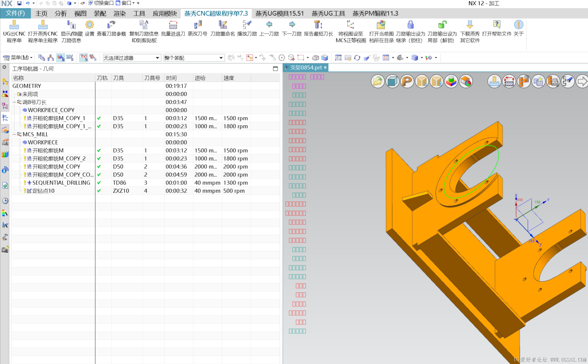Viewport: 588px width, 364px height.
Task: Click 刀路输出设为继承 (锁住) lock icon
Action: [x=410, y=25]
